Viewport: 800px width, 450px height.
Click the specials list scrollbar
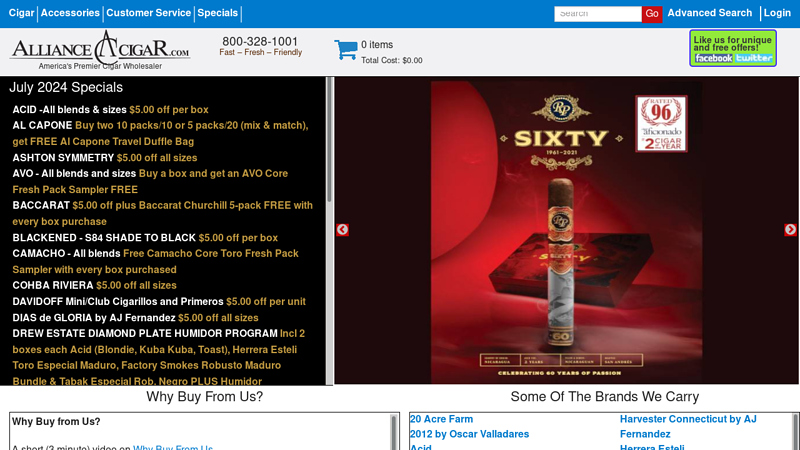click(x=329, y=140)
